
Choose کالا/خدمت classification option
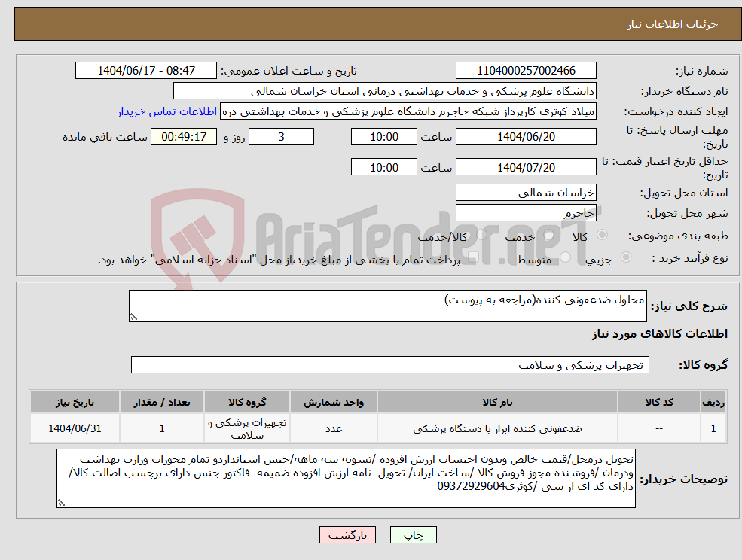pyautogui.click(x=482, y=236)
